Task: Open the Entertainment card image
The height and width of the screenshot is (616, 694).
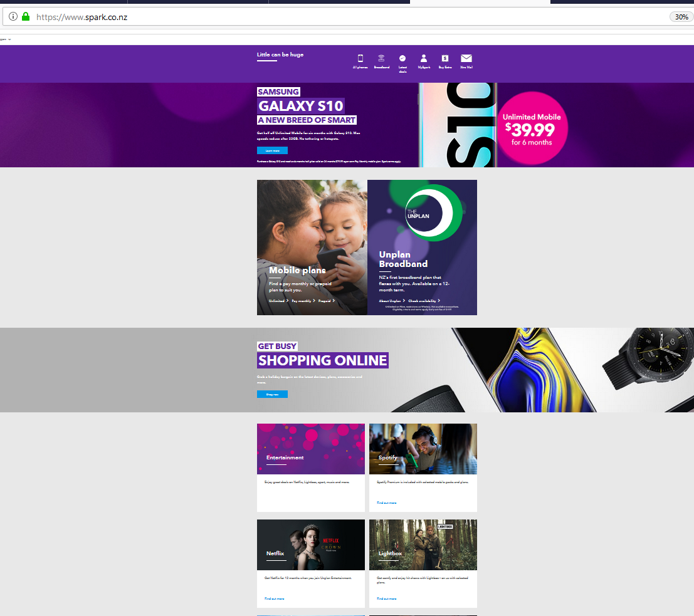Action: tap(311, 449)
